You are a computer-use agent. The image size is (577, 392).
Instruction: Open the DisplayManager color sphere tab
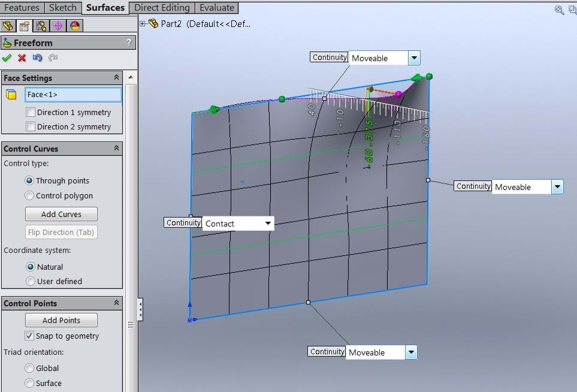click(x=74, y=26)
